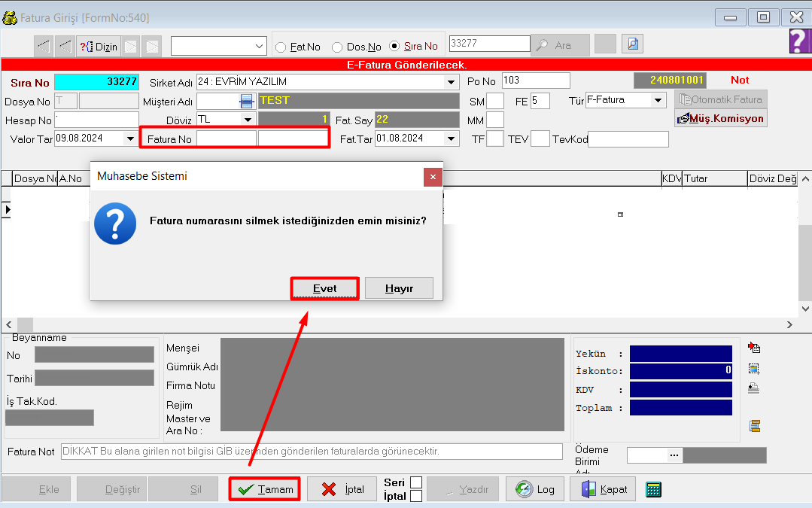
Task: Click the scroll-shaped icon below the printer
Action: point(754,426)
